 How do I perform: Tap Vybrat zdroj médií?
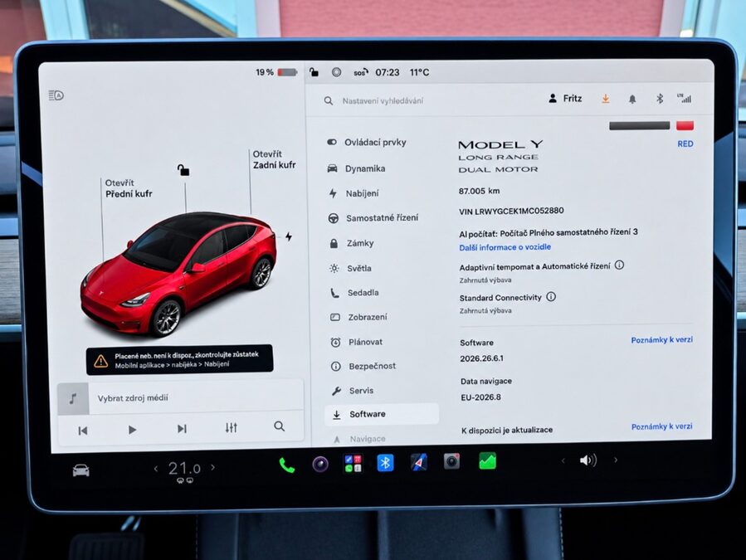point(133,397)
